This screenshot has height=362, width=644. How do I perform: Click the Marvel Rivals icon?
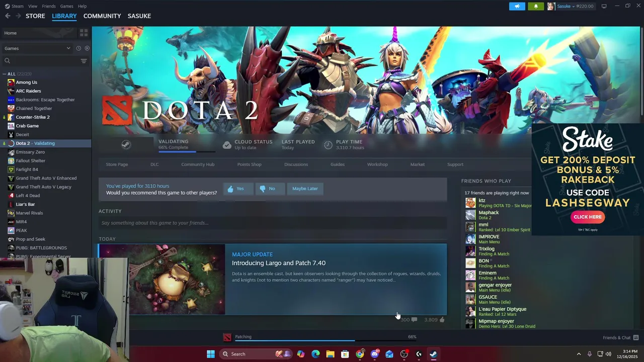click(x=11, y=213)
